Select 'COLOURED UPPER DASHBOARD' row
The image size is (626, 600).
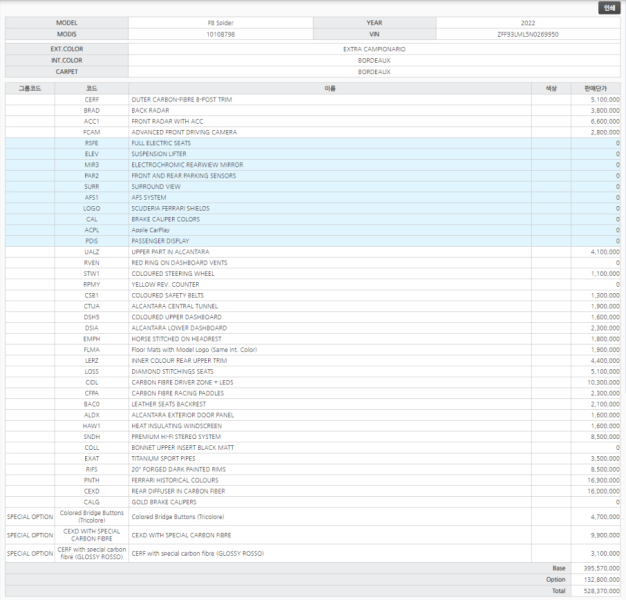[176, 317]
